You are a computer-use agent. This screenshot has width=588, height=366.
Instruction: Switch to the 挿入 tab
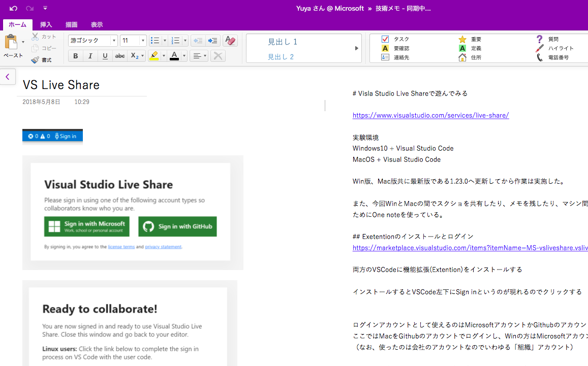coord(46,24)
